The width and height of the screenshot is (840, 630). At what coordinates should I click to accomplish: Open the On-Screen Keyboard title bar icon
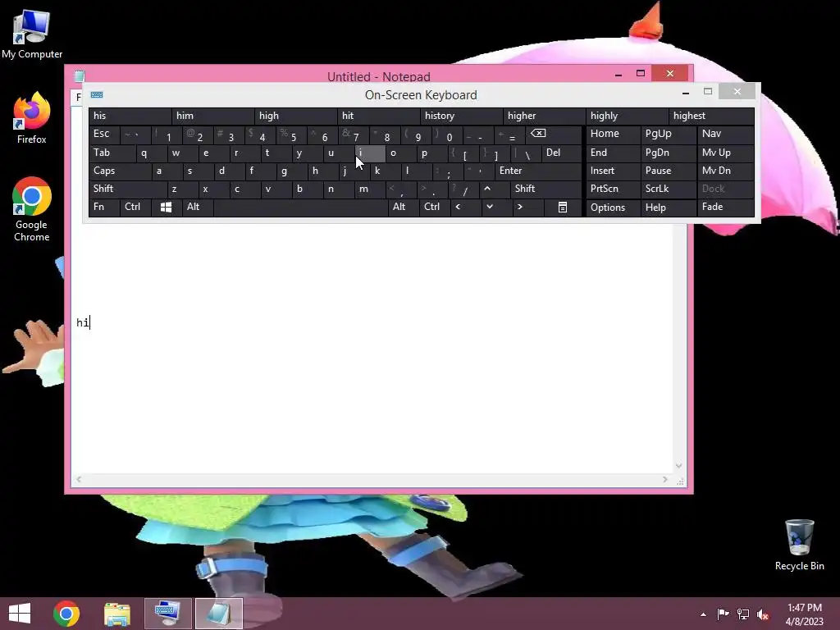coord(97,95)
